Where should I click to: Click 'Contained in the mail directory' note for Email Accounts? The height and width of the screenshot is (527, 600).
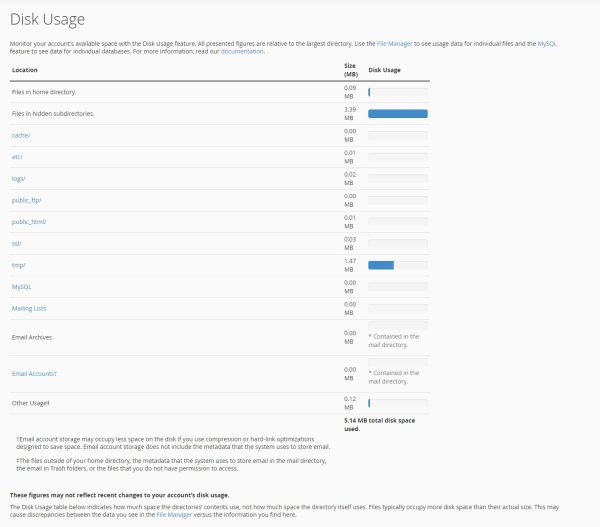pos(393,377)
